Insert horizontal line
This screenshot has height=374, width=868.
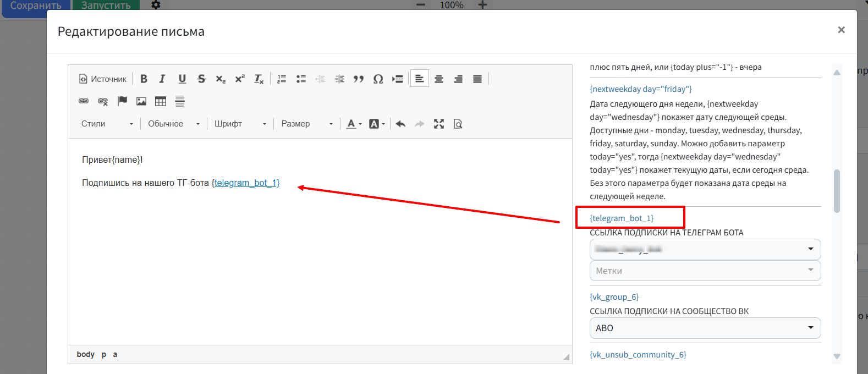[x=180, y=101]
